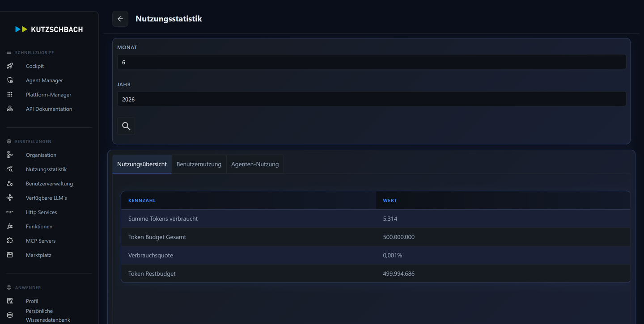Select the Summe Tokens verbraucht row label
644x324 pixels.
pos(163,219)
